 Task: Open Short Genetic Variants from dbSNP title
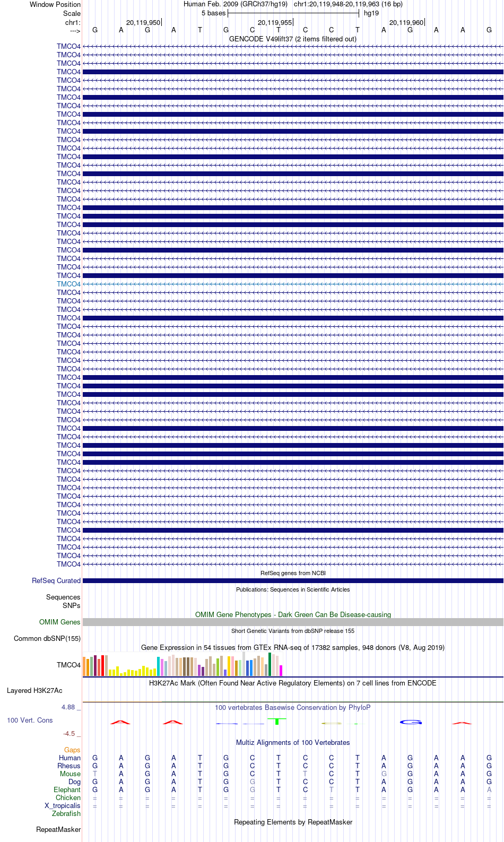click(x=293, y=631)
